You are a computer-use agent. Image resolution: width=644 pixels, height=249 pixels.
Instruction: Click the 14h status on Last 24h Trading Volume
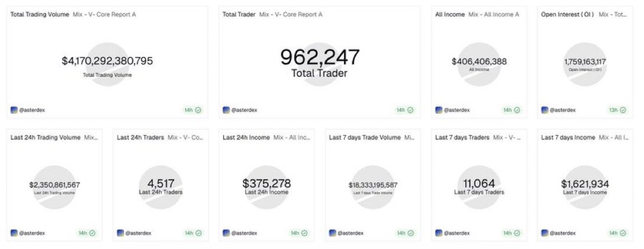coord(87,233)
